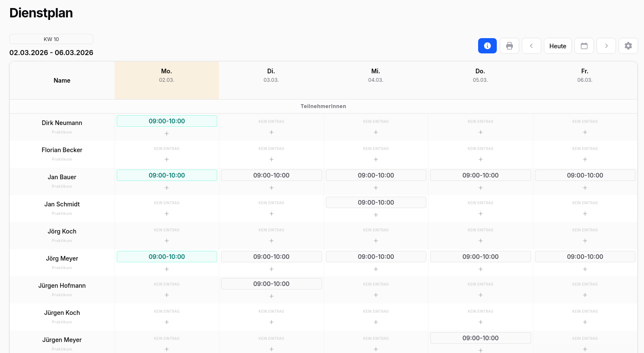Open the KW 10 week selector
Viewport: 644px width, 353px height.
[x=51, y=39]
